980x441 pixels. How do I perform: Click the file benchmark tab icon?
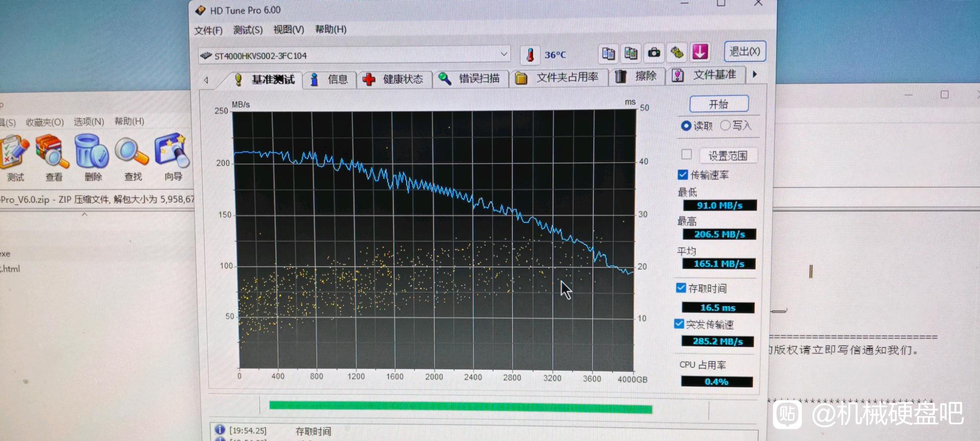click(678, 75)
